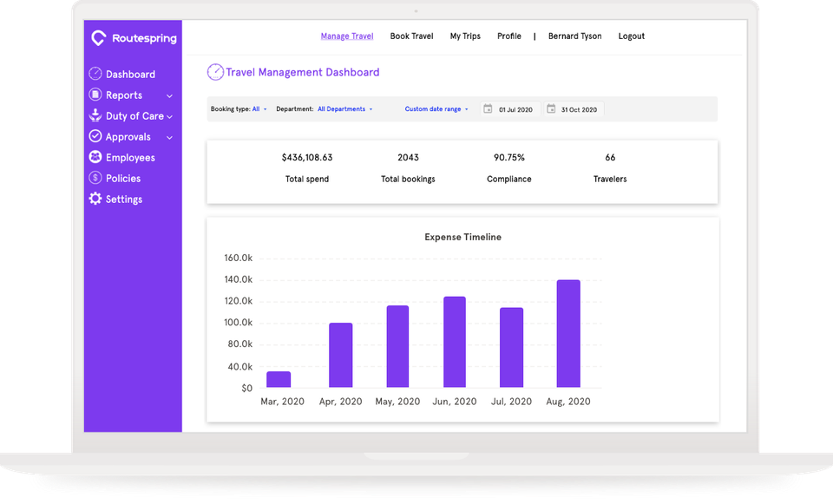Open the start date calendar icon
The image size is (833, 504).
(x=488, y=109)
